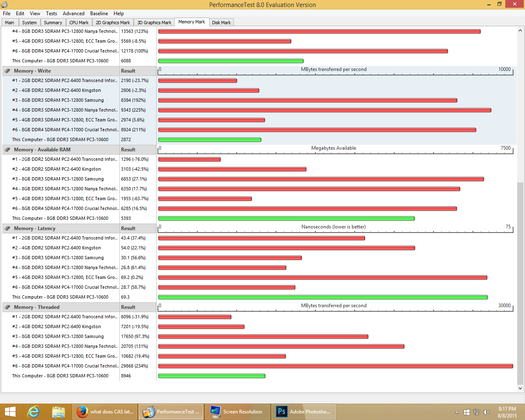
Task: Select the Write result 2806 (-2.3%)
Action: click(133, 91)
